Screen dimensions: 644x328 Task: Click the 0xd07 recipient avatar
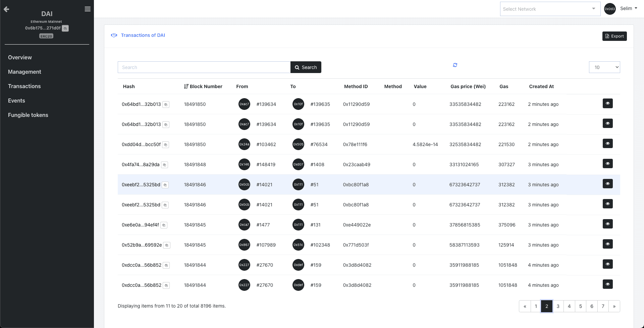click(x=298, y=165)
